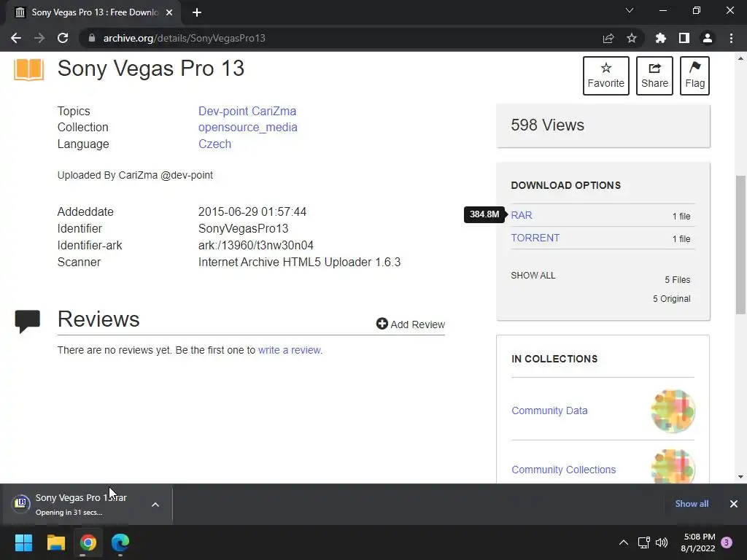Screen dimensions: 747x560
Task: Open the Czech language link
Action: (x=214, y=144)
